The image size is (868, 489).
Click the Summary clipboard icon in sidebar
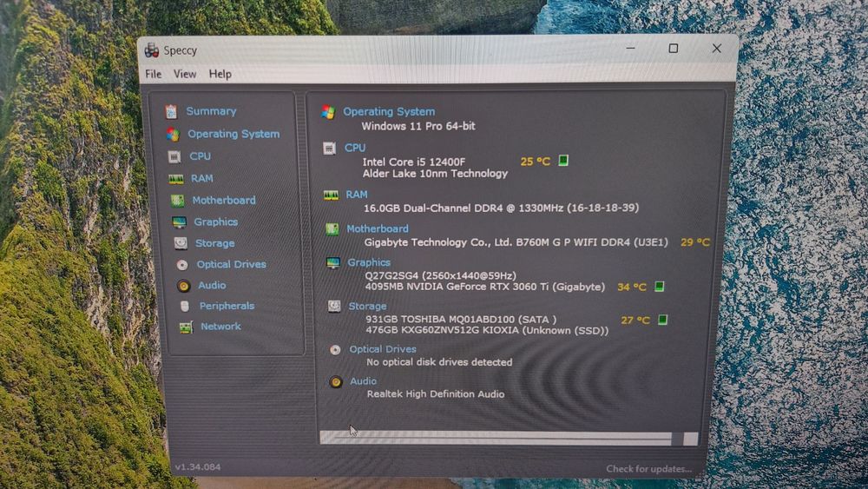171,112
